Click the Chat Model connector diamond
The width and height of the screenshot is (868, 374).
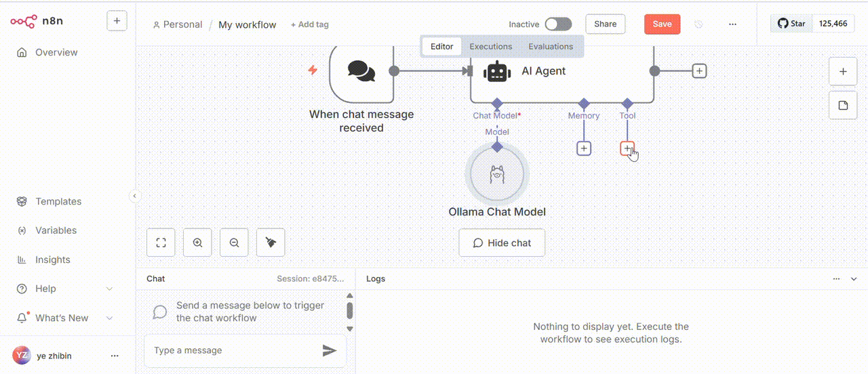point(497,103)
